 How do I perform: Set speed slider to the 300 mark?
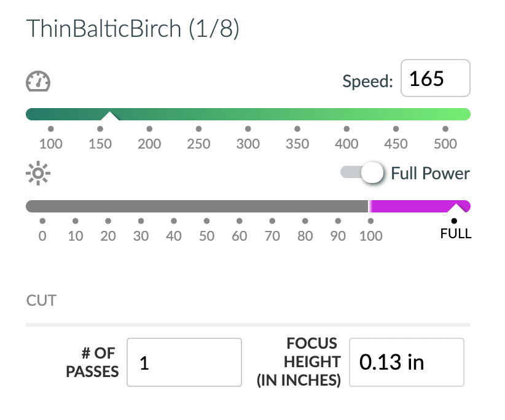click(248, 129)
